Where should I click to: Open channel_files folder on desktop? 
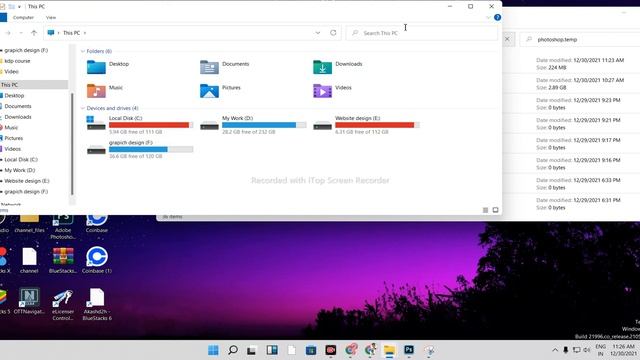click(x=29, y=224)
